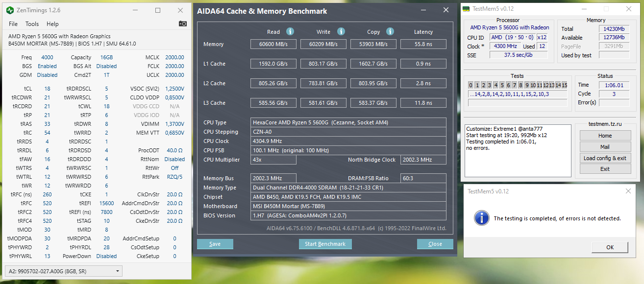
Task: Click the L2 Cache latency 2.8 ns
Action: tap(423, 83)
